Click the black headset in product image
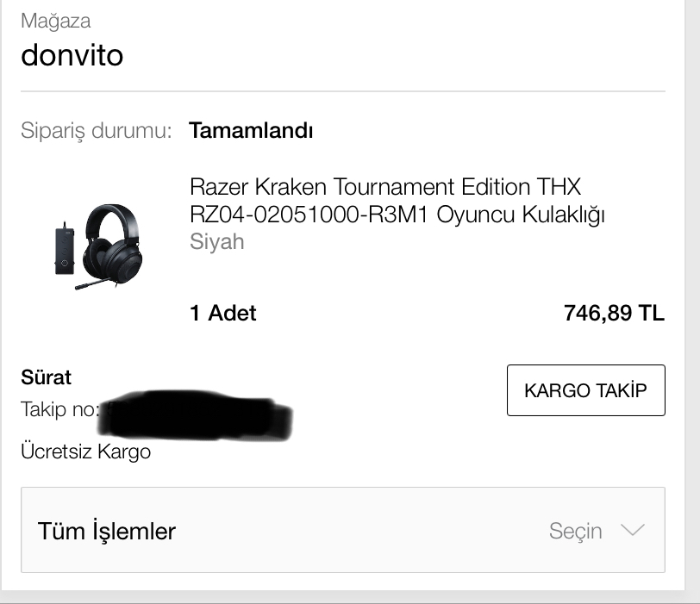 coord(112,243)
